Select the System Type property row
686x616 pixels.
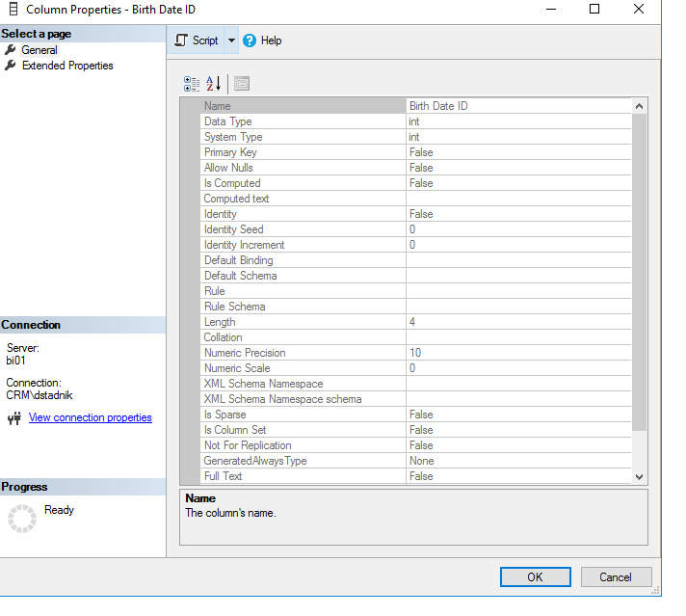[415, 137]
